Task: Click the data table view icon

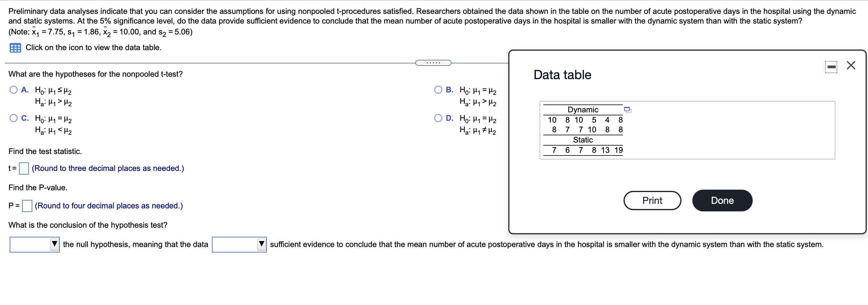Action: click(x=15, y=48)
